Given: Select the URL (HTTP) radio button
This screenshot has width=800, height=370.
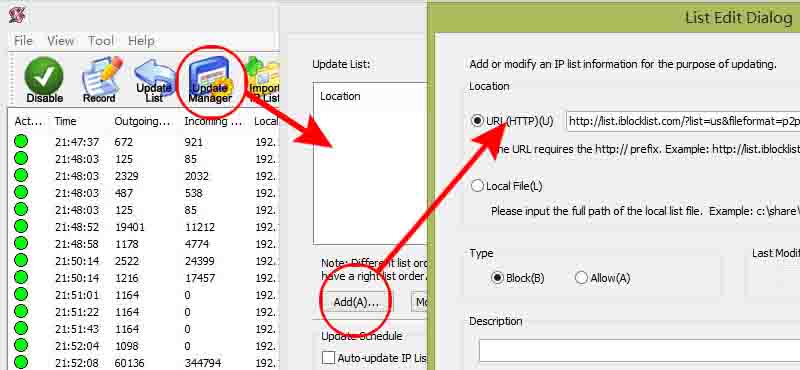Looking at the screenshot, I should click(478, 121).
